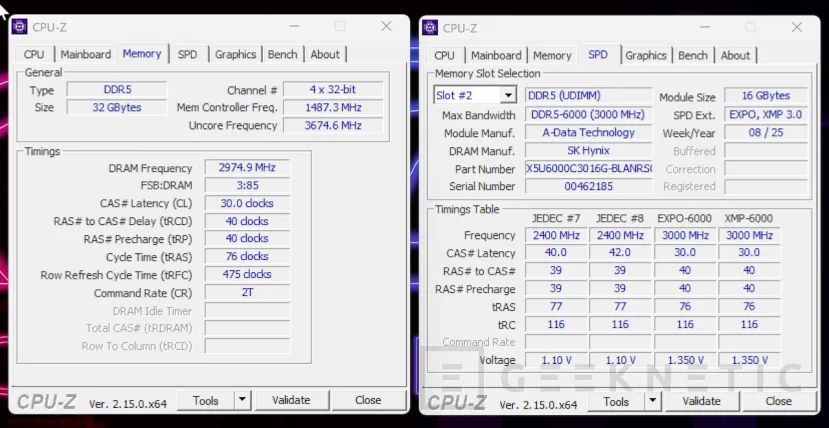The image size is (829, 428).
Task: Switch to Memory tab in right window
Action: click(552, 56)
